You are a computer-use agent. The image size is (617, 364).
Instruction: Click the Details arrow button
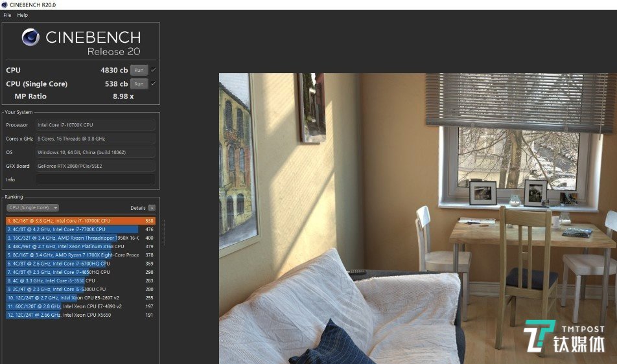[x=152, y=208]
